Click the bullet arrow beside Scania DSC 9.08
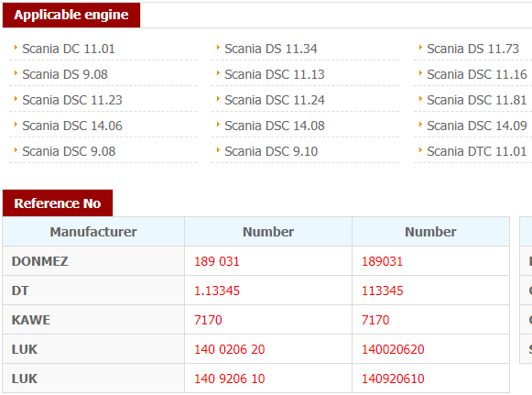532x395 pixels. coord(16,150)
